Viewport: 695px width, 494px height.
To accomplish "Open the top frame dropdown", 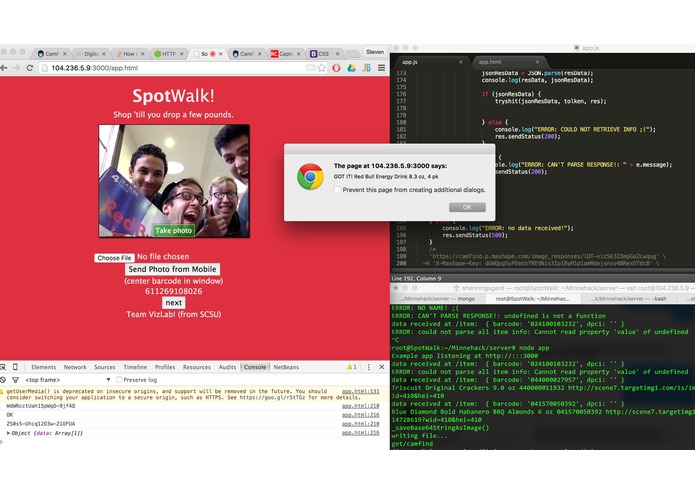I will (x=68, y=380).
